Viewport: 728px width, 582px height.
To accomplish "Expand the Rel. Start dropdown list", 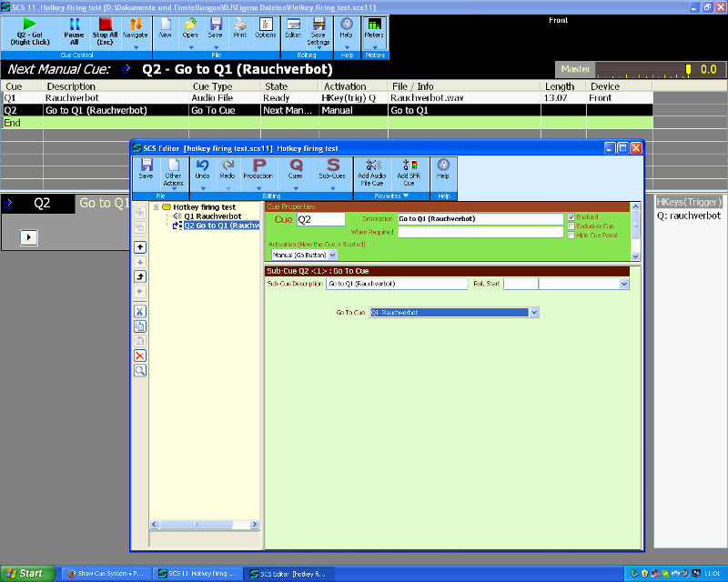I will pyautogui.click(x=623, y=284).
